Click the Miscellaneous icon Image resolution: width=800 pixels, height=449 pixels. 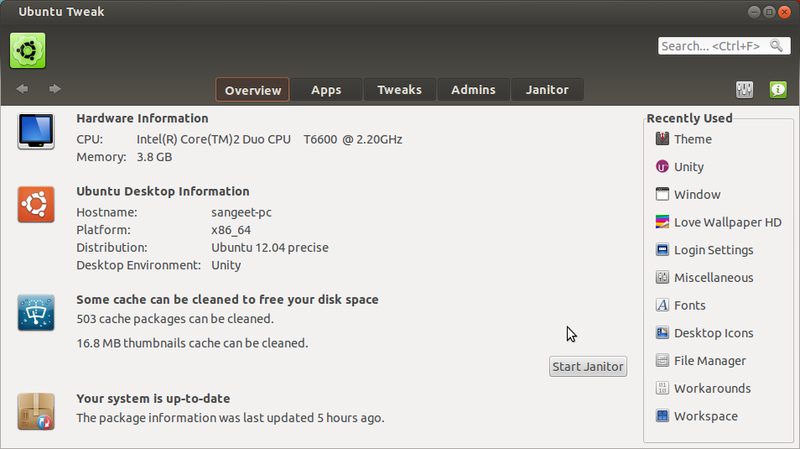662,278
